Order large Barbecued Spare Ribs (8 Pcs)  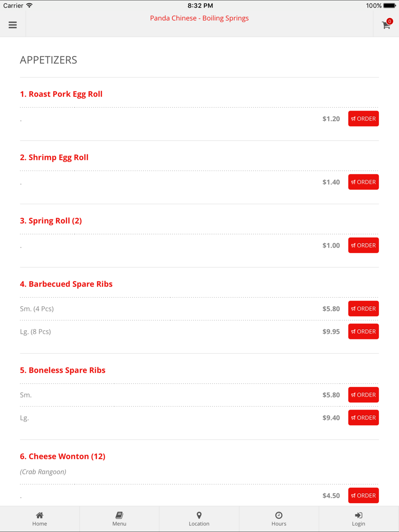click(x=363, y=331)
